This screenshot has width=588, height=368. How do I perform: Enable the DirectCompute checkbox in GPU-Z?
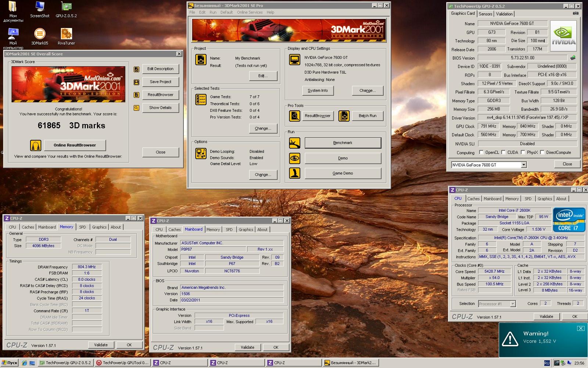(542, 152)
